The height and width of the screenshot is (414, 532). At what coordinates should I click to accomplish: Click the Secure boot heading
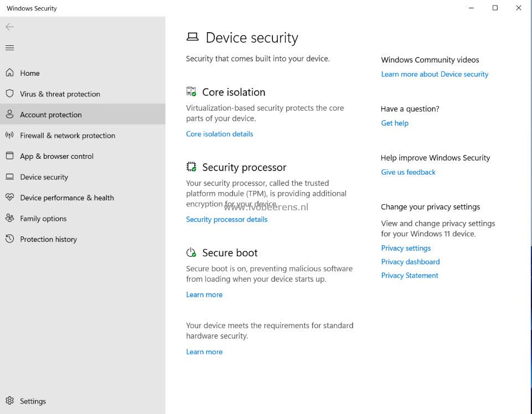click(230, 252)
